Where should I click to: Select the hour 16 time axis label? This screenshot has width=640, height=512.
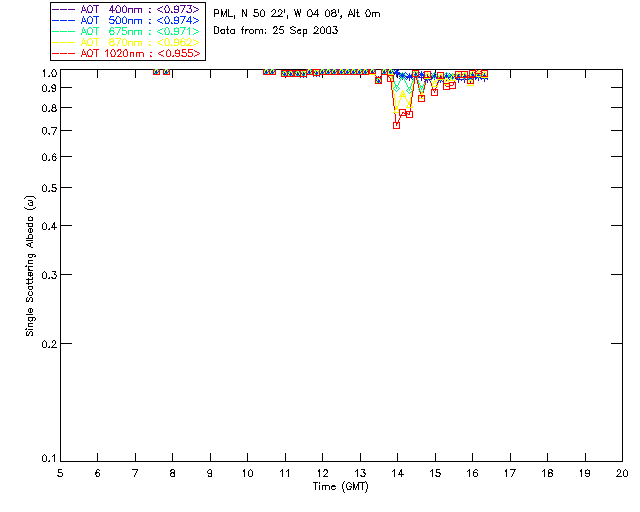472,473
